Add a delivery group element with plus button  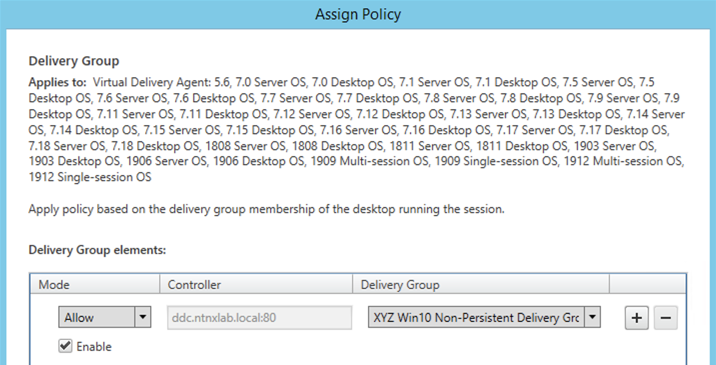[637, 317]
